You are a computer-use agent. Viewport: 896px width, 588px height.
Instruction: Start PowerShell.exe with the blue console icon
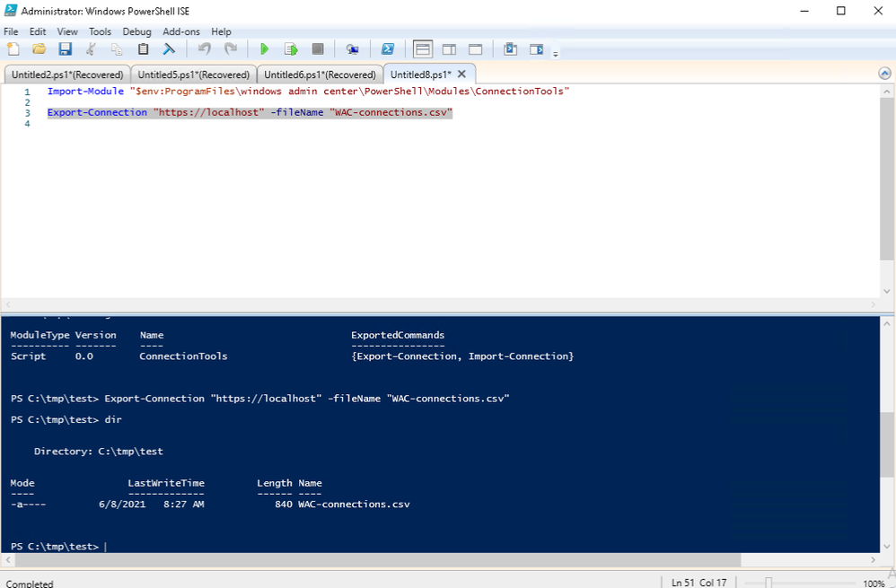pyautogui.click(x=388, y=49)
